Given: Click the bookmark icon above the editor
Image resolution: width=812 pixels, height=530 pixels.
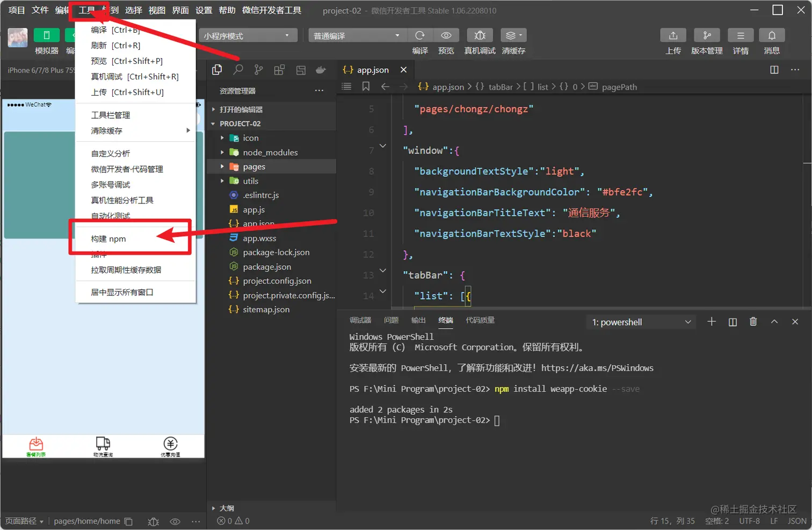Looking at the screenshot, I should coord(366,86).
